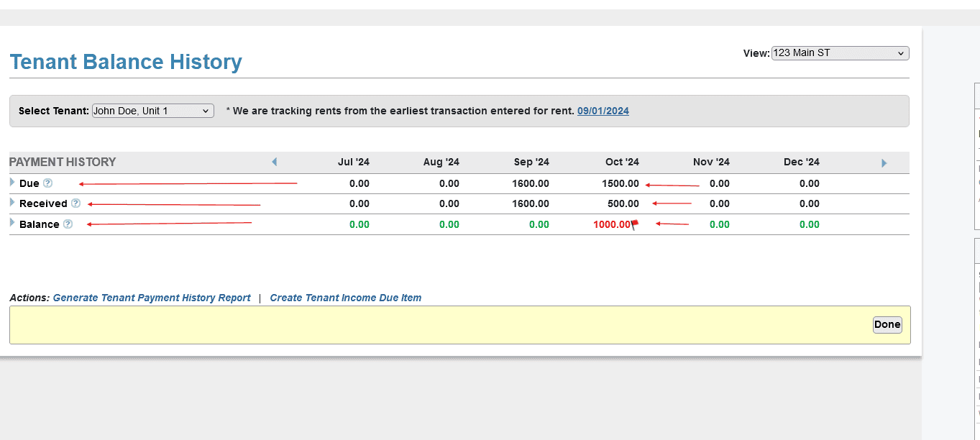Open the Balance row help icon
980x440 pixels.
click(x=68, y=224)
